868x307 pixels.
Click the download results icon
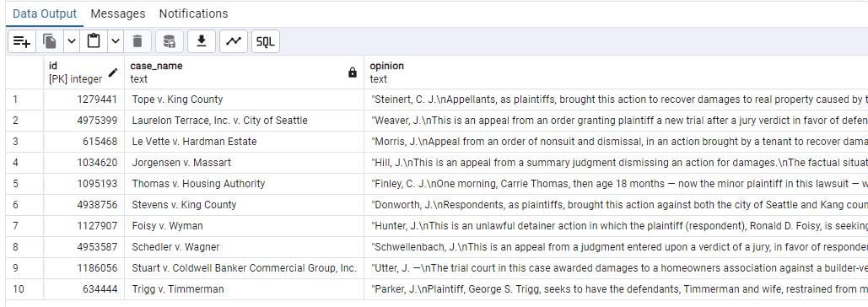click(x=202, y=41)
